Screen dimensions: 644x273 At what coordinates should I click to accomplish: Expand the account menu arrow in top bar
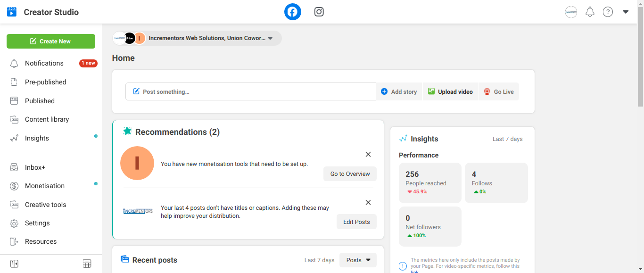626,12
